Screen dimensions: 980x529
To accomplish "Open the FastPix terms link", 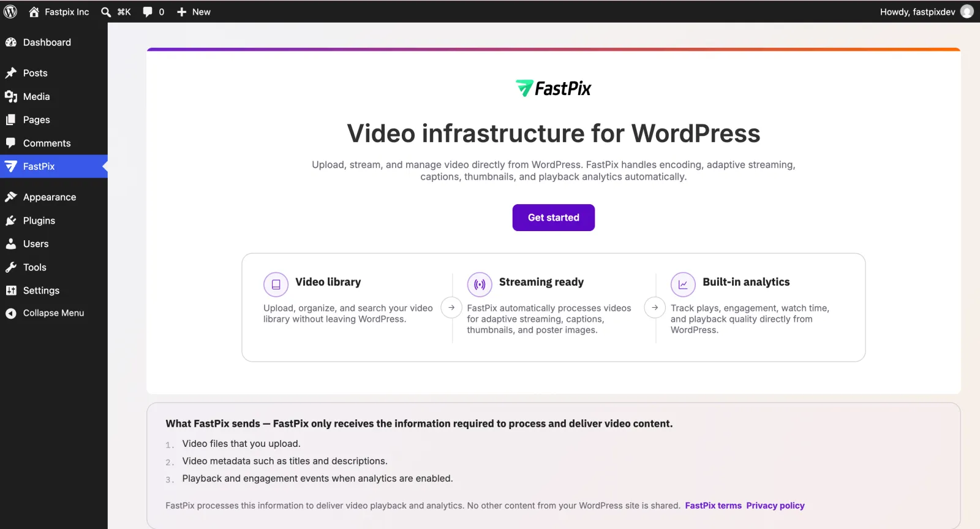I will pyautogui.click(x=713, y=506).
